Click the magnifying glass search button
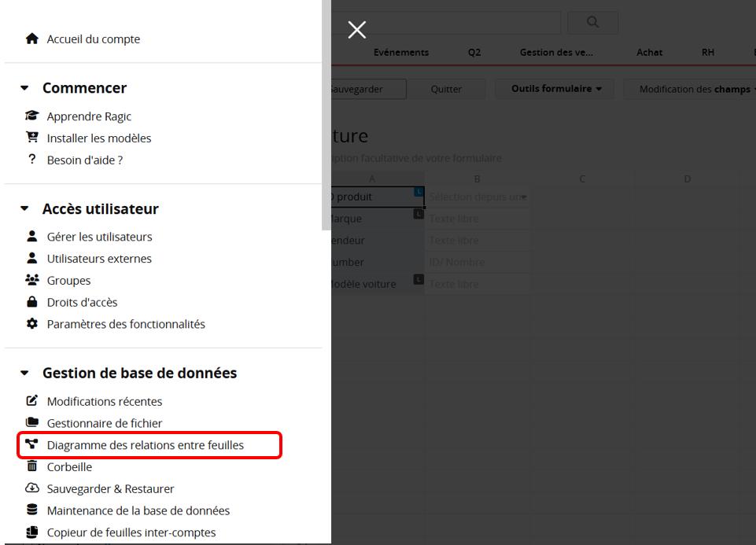The image size is (756, 545). (592, 23)
